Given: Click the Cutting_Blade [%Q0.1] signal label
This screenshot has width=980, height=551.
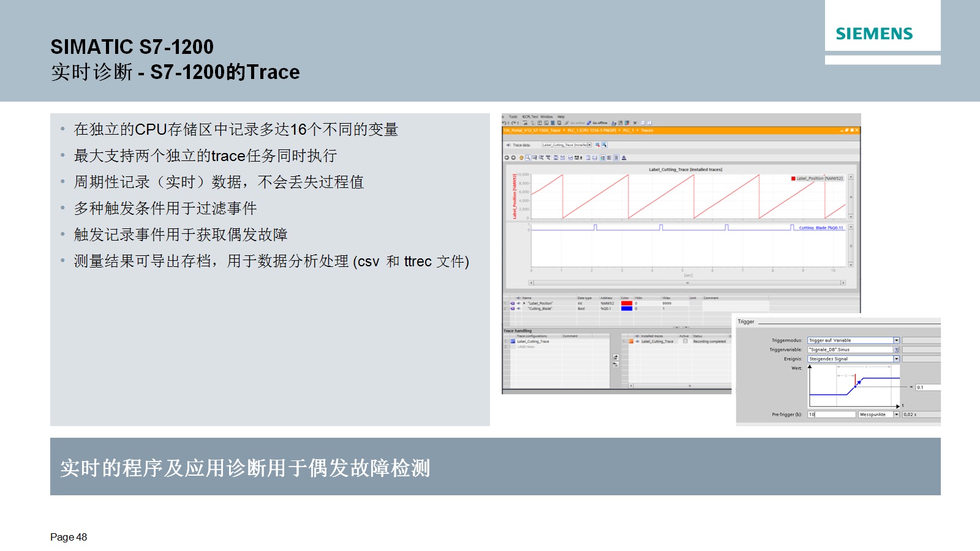Looking at the screenshot, I should pyautogui.click(x=821, y=228).
